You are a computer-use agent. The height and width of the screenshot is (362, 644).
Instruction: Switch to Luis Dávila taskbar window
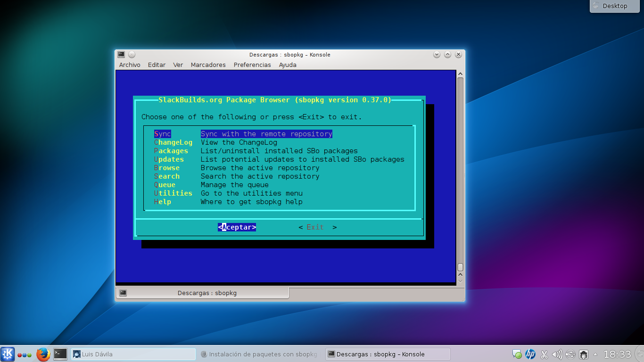(133, 354)
